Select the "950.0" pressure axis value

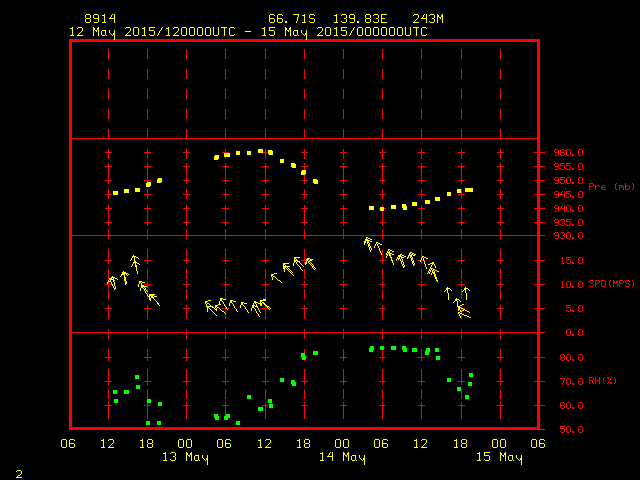point(569,180)
